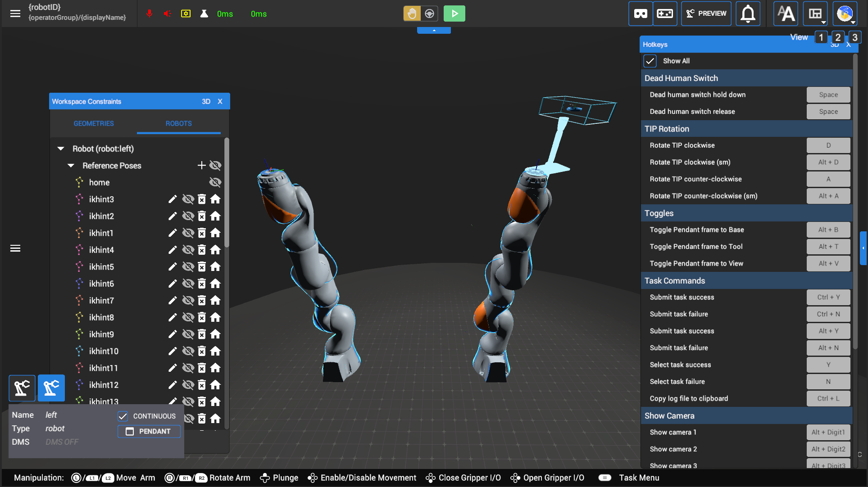
Task: Click the yellow camera settings icon
Action: coord(186,14)
